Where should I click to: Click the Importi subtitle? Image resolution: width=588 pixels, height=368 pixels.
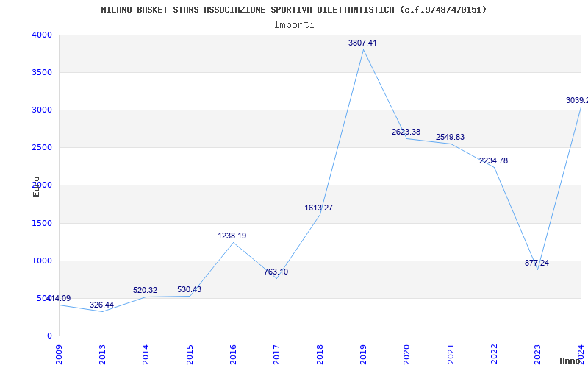coord(294,25)
